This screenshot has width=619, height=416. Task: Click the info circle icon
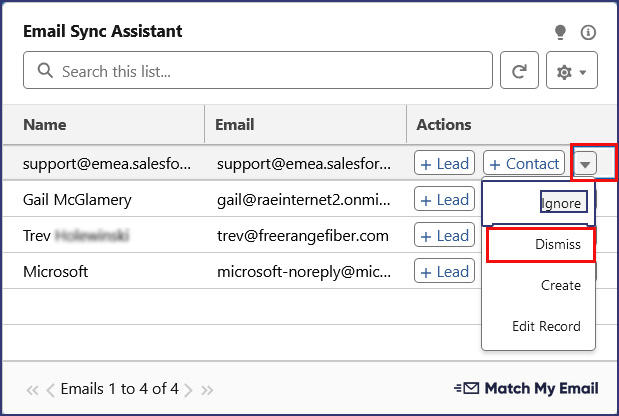click(x=588, y=32)
